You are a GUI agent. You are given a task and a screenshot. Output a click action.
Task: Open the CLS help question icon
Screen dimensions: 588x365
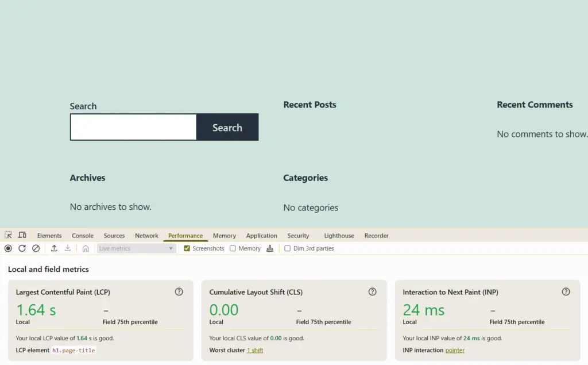point(372,292)
